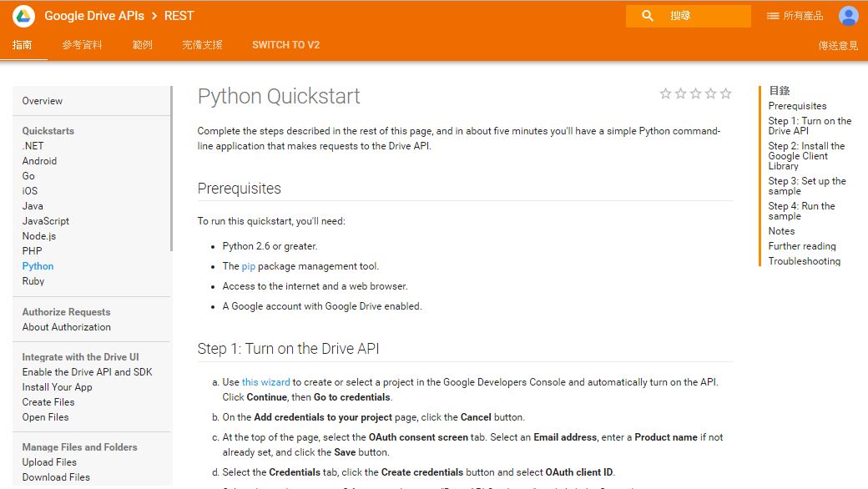Screen dimensions: 868x489
Task: Open the all products menu icon
Action: click(x=773, y=16)
